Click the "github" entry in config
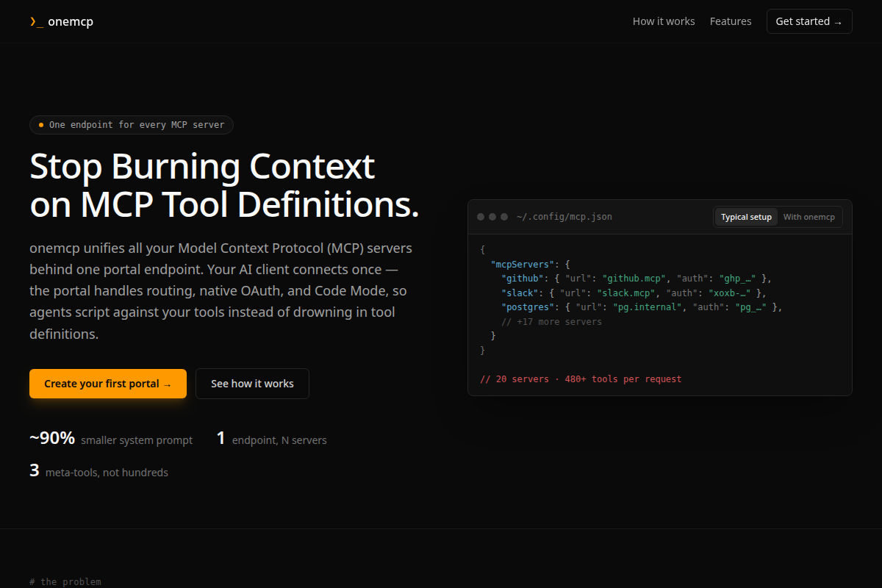Viewport: 882px width, 588px height. 523,279
